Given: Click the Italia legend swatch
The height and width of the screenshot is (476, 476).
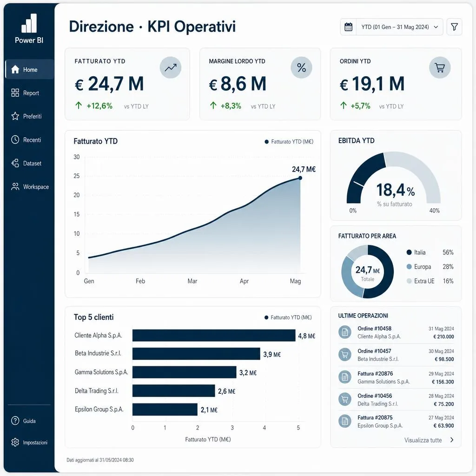Looking at the screenshot, I should (409, 252).
